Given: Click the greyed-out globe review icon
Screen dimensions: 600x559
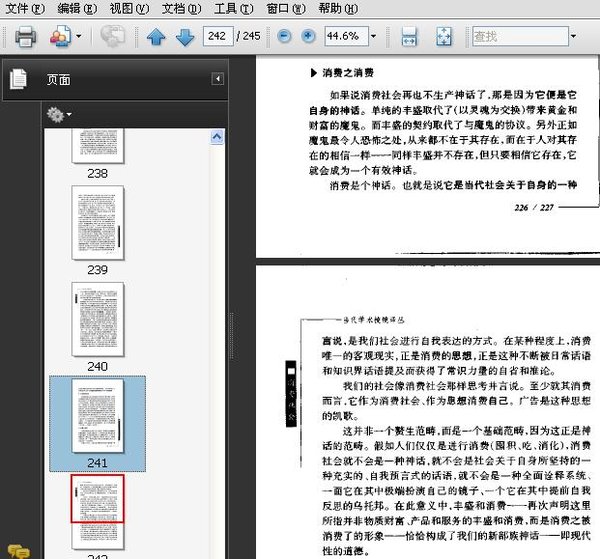Looking at the screenshot, I should (112, 36).
